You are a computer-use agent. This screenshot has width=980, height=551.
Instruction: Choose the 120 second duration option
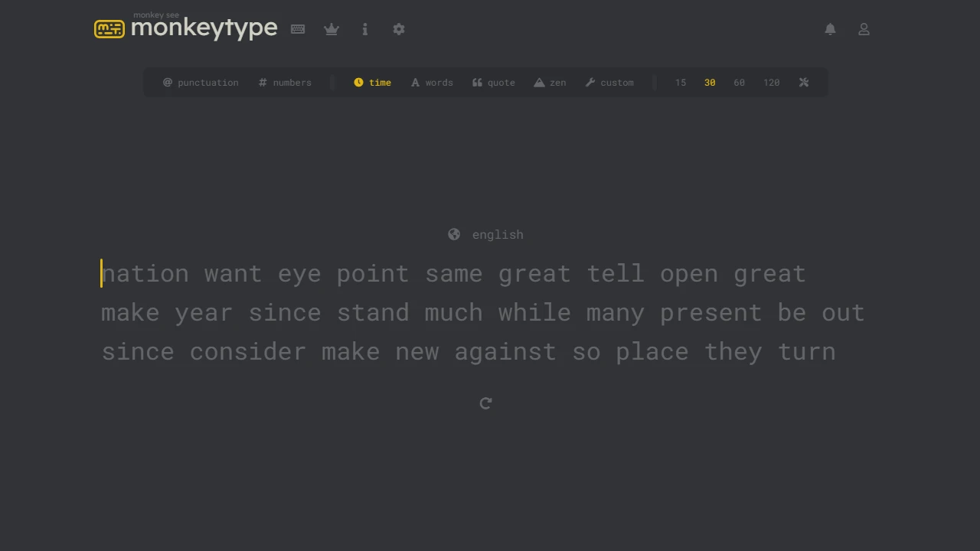point(771,83)
